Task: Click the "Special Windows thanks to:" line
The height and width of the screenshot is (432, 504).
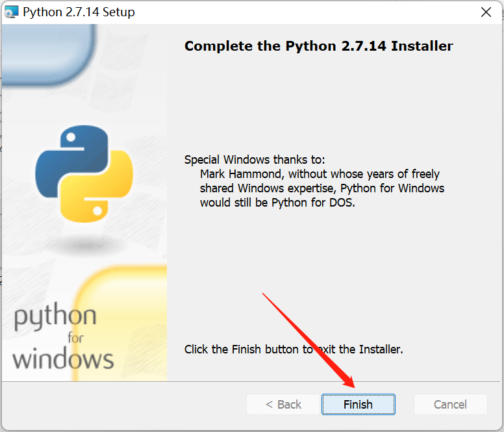Action: [x=255, y=160]
